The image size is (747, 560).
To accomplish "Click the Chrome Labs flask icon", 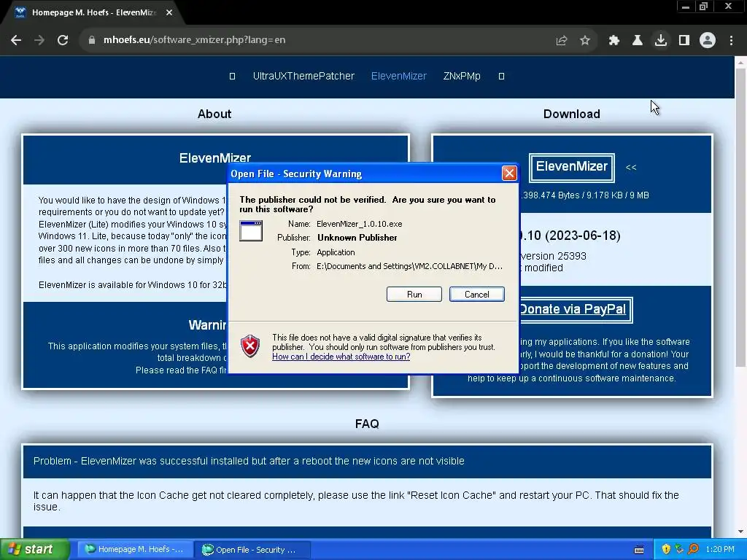I will point(638,41).
